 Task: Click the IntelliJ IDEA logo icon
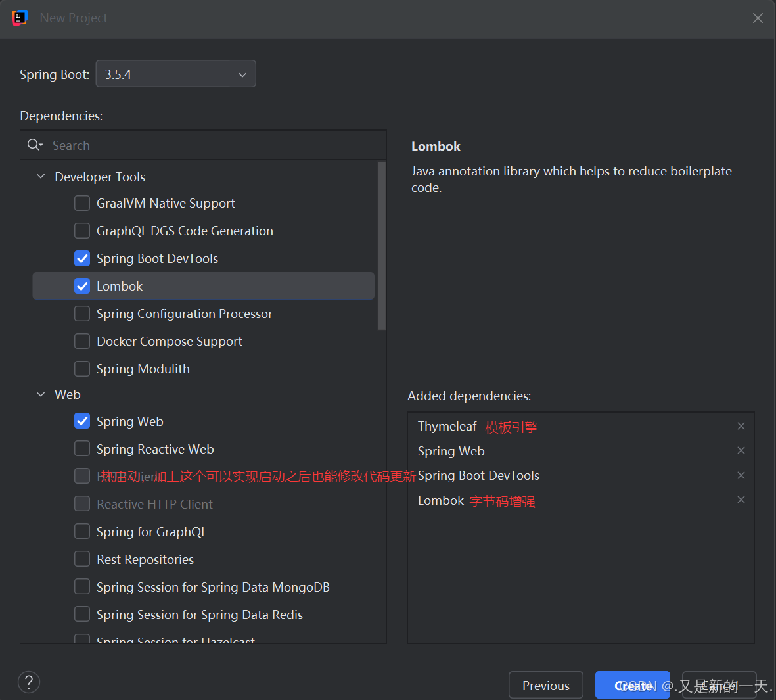19,18
